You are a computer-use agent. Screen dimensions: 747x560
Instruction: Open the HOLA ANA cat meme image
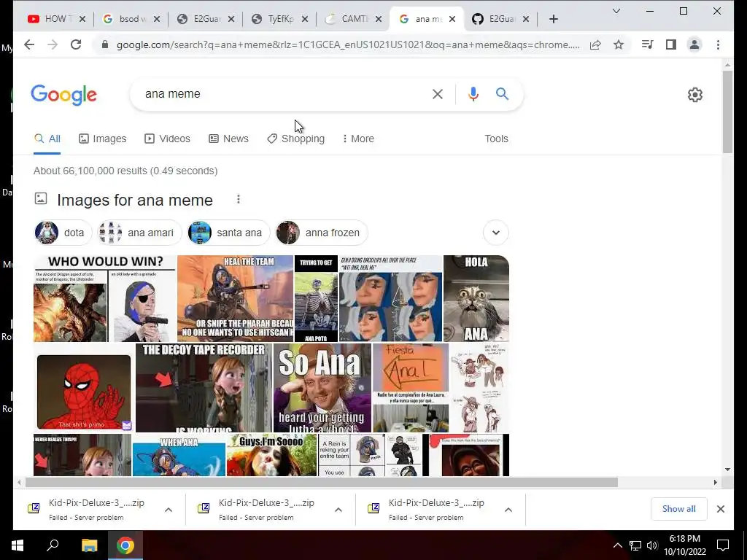point(476,298)
